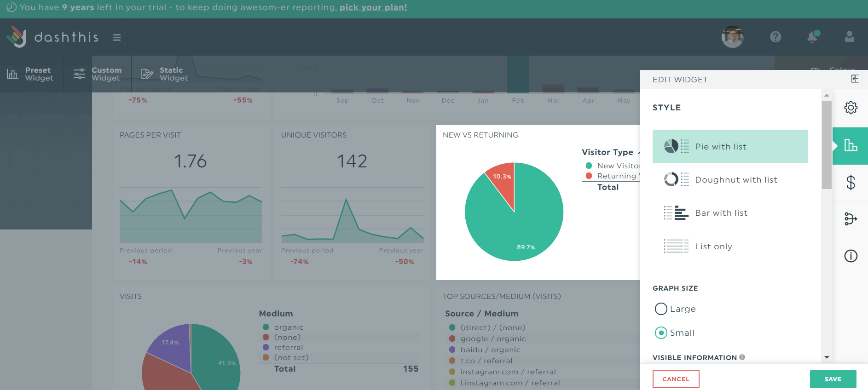Click the 'Medium' column header in Visits
Screen dimensions: 868x390
pos(276,314)
